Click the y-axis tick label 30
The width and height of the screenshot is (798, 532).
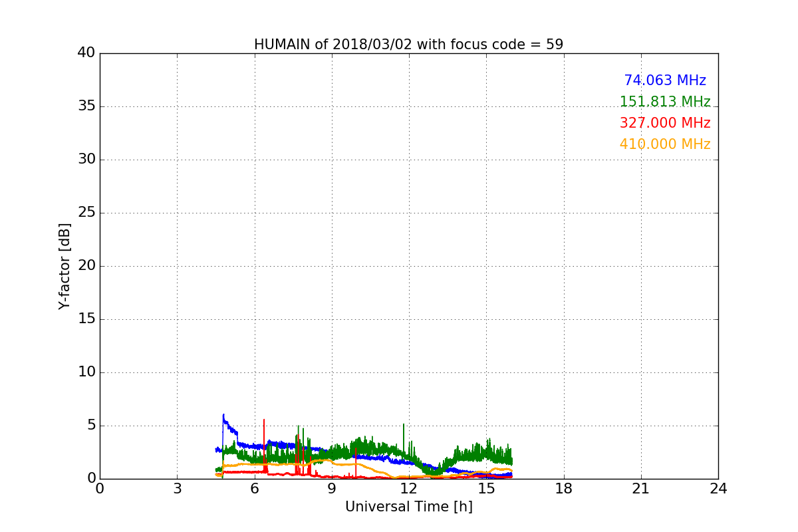coord(86,160)
